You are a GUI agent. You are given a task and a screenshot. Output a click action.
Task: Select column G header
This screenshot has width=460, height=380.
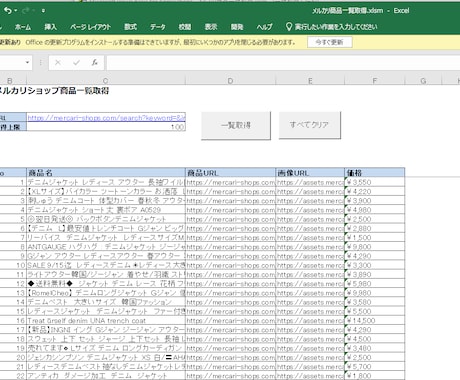click(x=423, y=81)
